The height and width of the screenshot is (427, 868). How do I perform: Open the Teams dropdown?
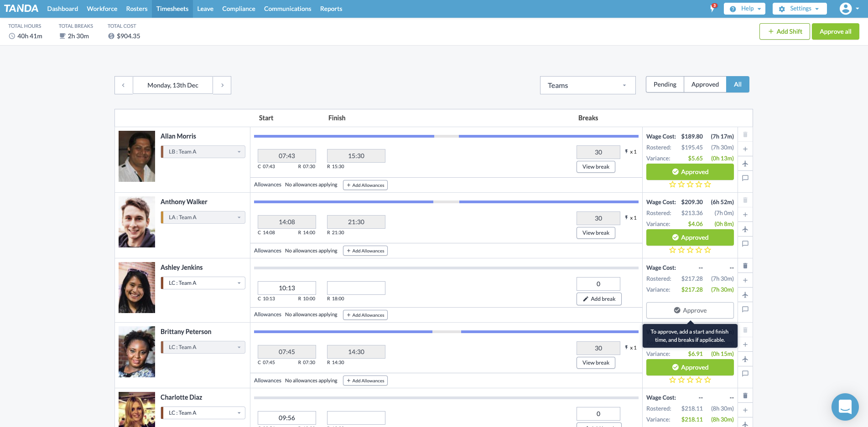[587, 85]
